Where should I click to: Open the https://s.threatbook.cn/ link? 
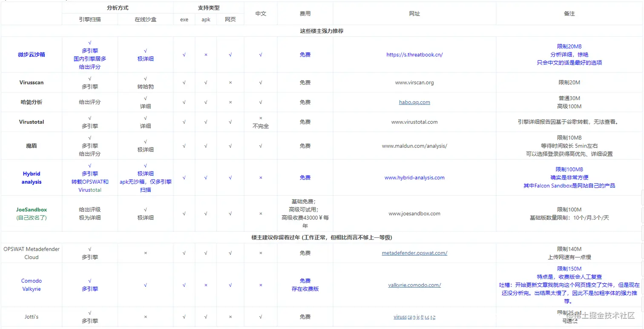click(x=414, y=55)
